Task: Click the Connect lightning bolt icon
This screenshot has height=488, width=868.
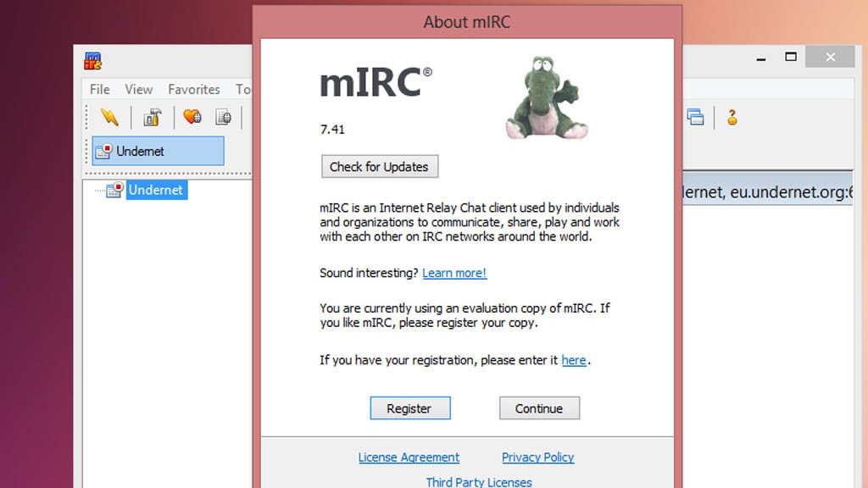Action: [109, 117]
